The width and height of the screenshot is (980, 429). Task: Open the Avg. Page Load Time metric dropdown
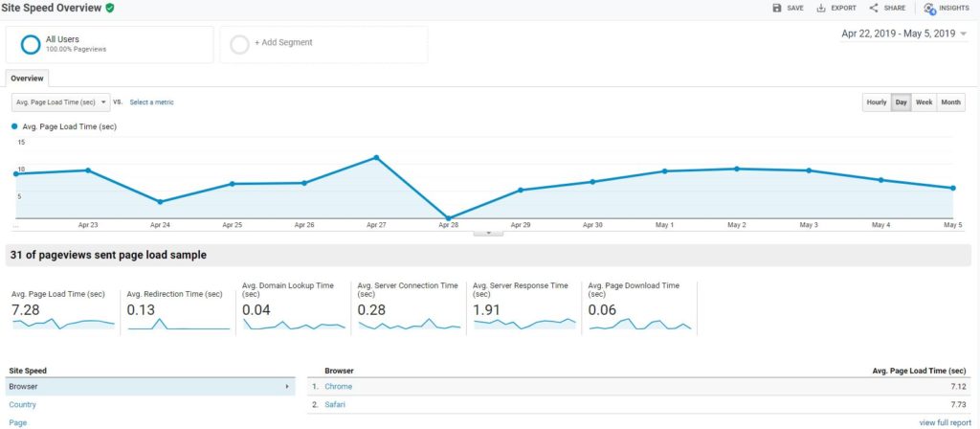(60, 102)
